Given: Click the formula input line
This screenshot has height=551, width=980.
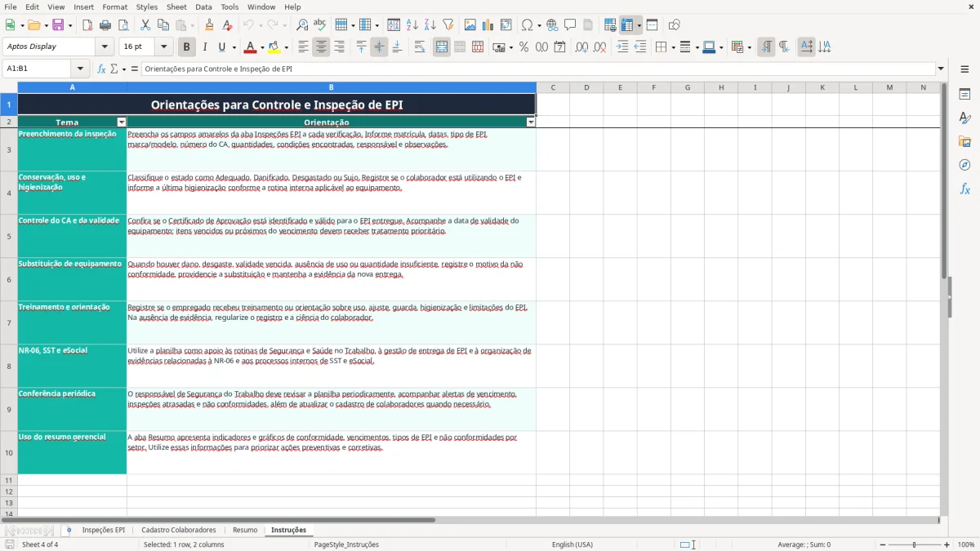Looking at the screenshot, I should 537,69.
